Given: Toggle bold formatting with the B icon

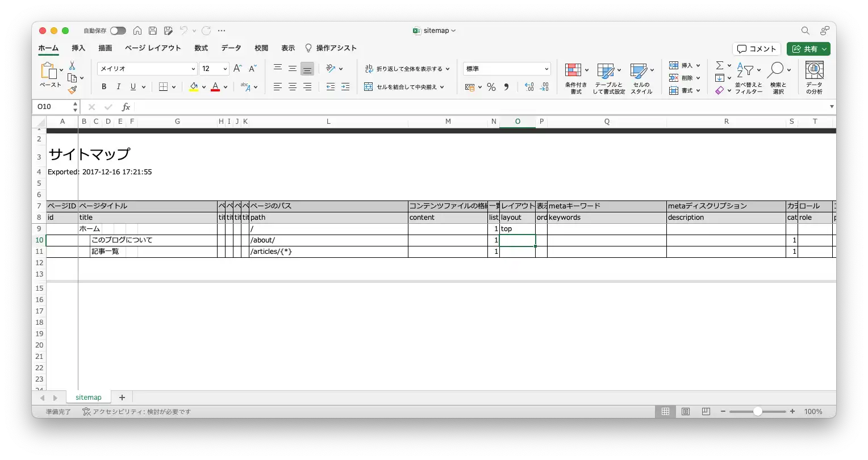Looking at the screenshot, I should (103, 86).
